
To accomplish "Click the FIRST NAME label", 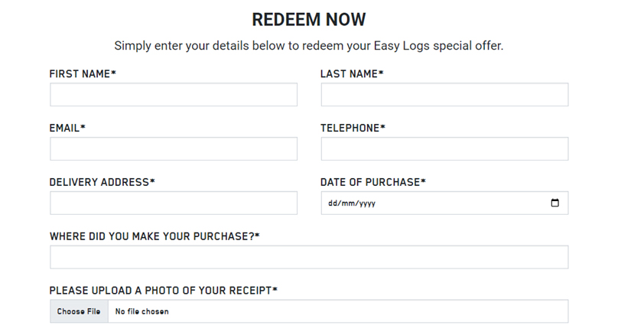I will click(83, 74).
